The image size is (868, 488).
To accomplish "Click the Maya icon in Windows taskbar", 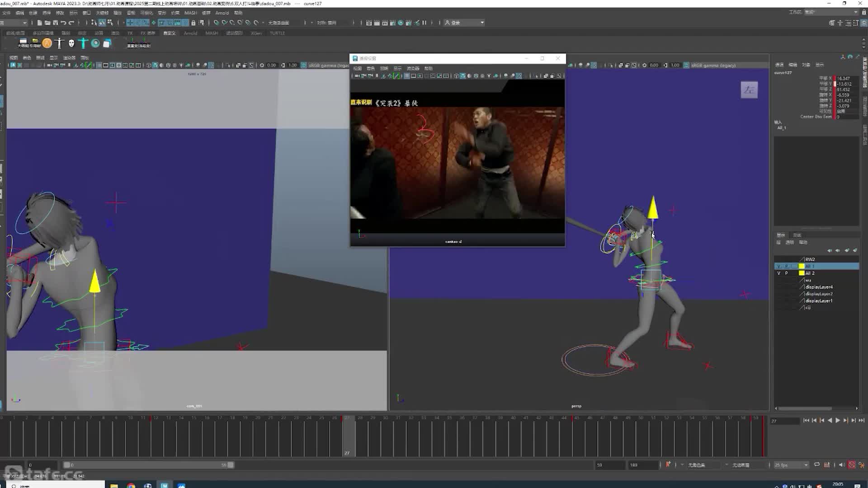I will pyautogui.click(x=164, y=485).
